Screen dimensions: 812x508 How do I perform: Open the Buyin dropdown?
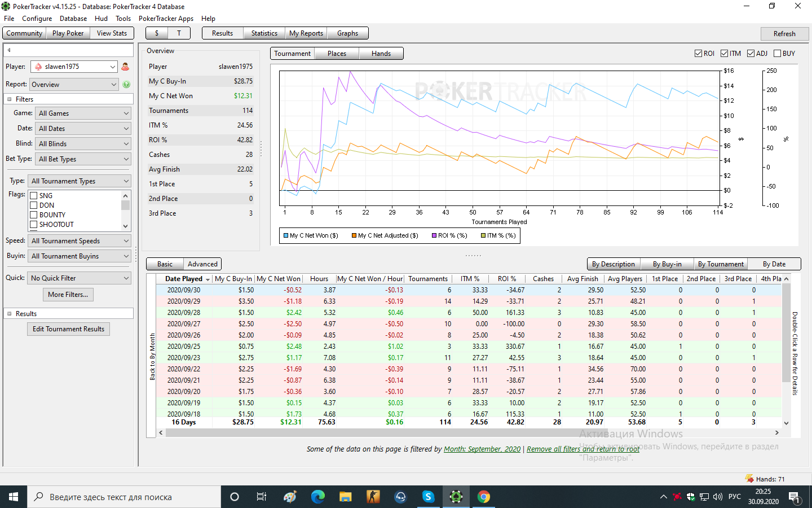79,256
